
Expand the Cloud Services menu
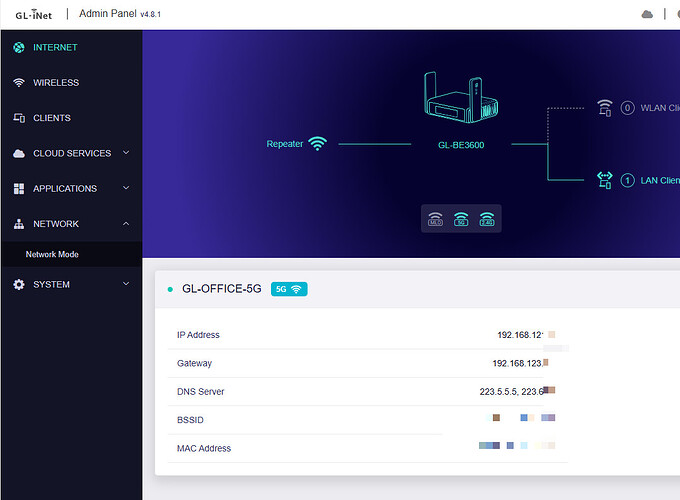tap(126, 153)
